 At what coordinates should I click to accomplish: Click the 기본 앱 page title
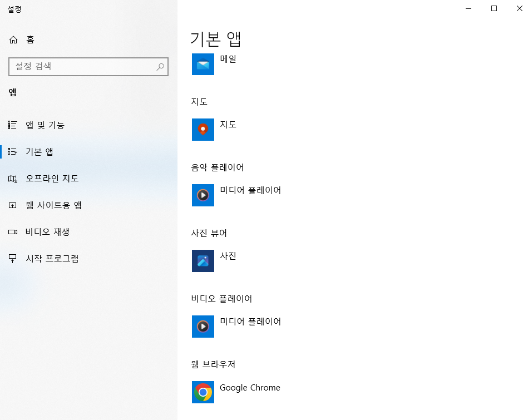216,39
